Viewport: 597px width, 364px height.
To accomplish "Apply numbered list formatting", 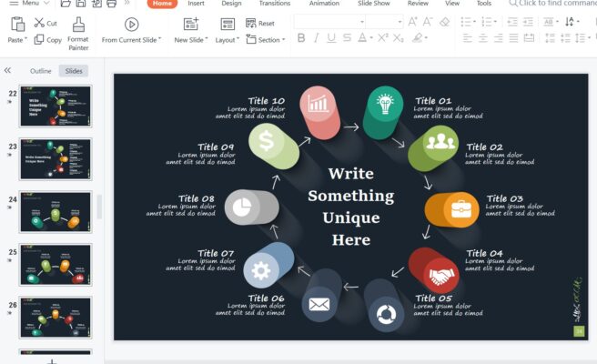I will tap(489, 22).
